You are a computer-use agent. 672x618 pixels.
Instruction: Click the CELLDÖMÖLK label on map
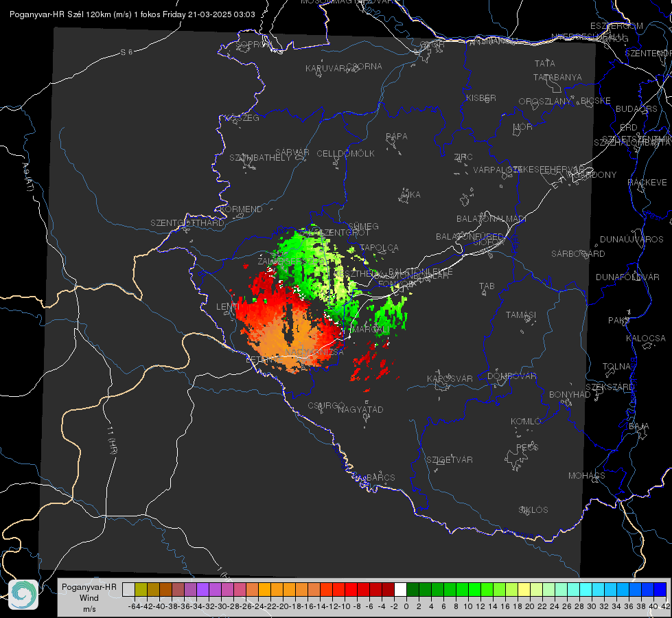pyautogui.click(x=345, y=153)
